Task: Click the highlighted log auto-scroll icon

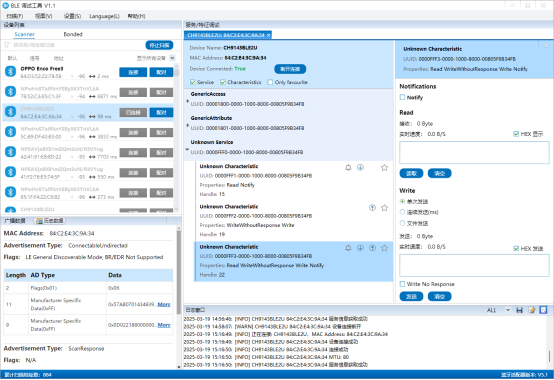Action: [x=543, y=310]
